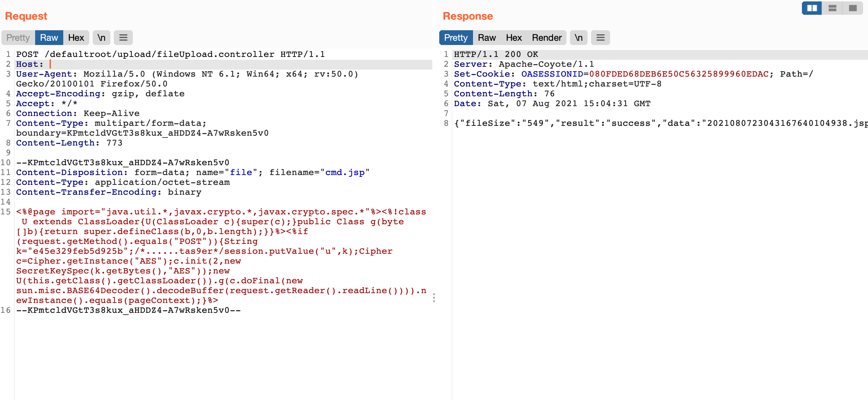Select the top/bottom split layout icon
868x400 pixels.
[832, 8]
